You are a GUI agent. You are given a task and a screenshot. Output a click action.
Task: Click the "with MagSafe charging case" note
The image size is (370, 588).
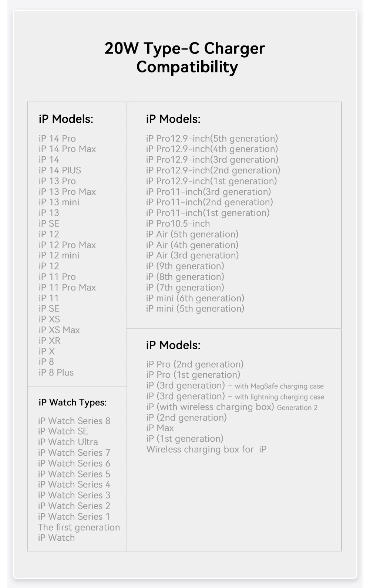coord(279,386)
